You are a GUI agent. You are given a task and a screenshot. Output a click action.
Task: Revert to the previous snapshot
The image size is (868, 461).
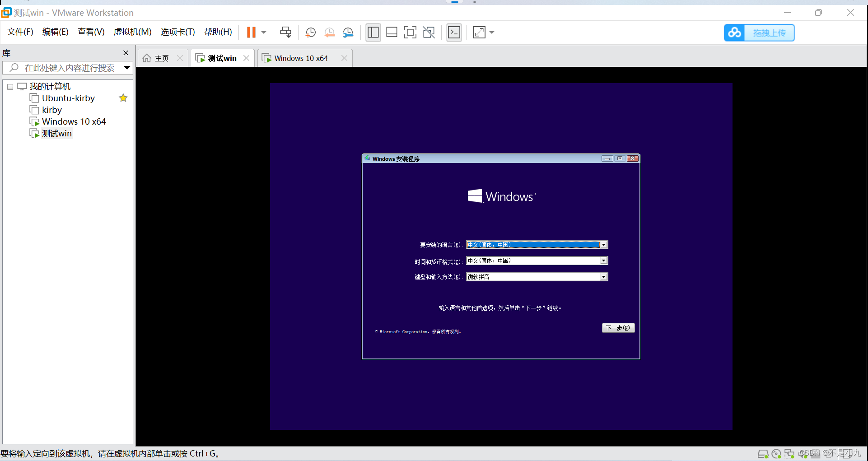tap(329, 32)
